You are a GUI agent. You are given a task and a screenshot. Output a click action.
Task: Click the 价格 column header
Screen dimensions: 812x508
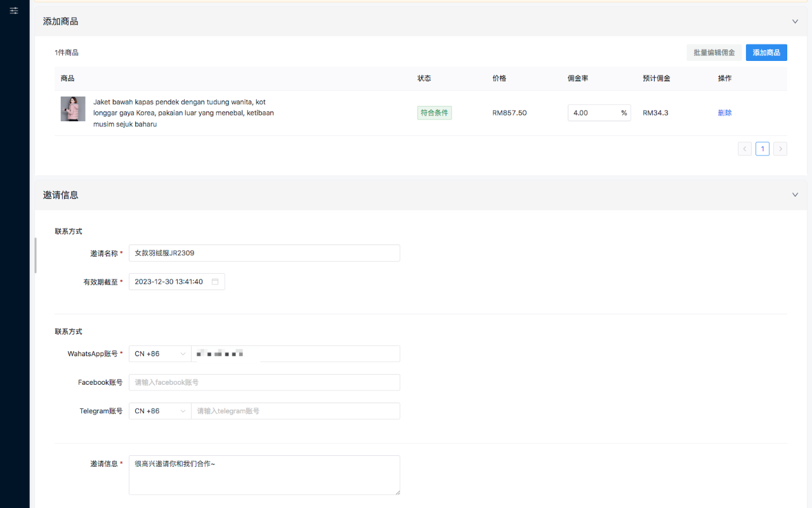499,79
